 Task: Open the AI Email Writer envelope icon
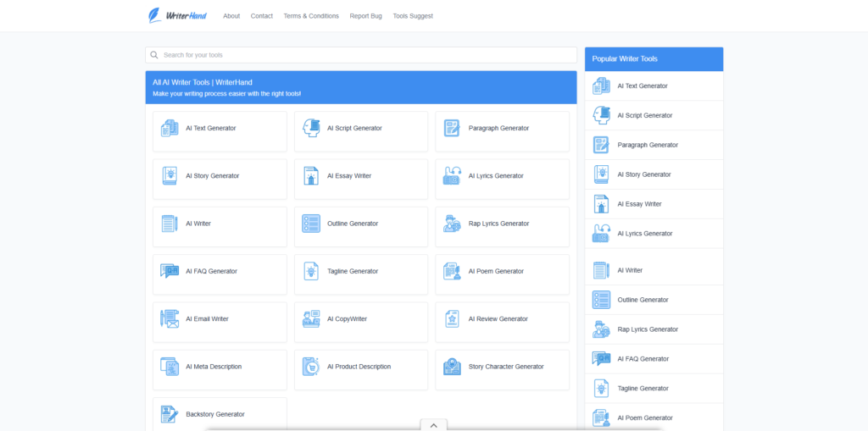(x=170, y=319)
